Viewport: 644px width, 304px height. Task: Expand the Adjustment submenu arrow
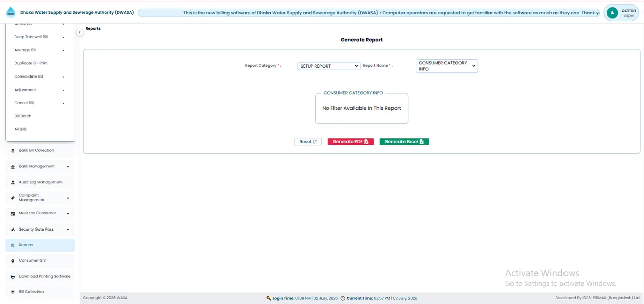pyautogui.click(x=63, y=90)
